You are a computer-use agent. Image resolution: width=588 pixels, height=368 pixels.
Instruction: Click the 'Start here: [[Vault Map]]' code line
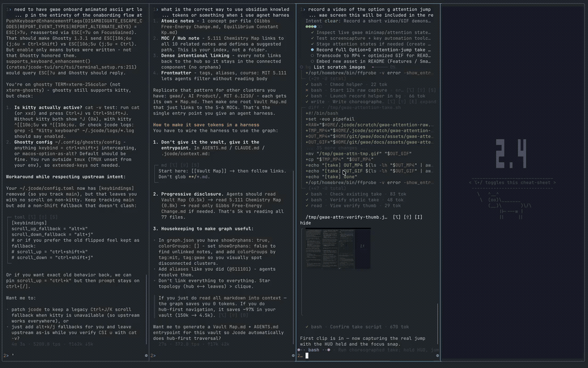pos(222,171)
